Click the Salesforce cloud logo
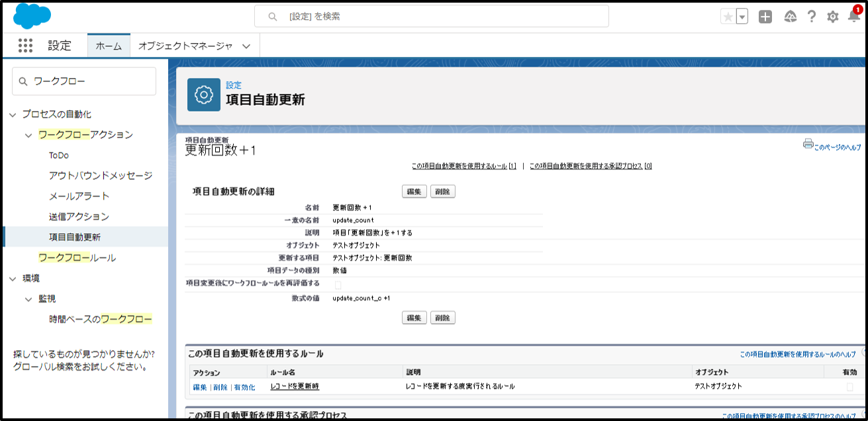This screenshot has width=868, height=421. tap(32, 17)
